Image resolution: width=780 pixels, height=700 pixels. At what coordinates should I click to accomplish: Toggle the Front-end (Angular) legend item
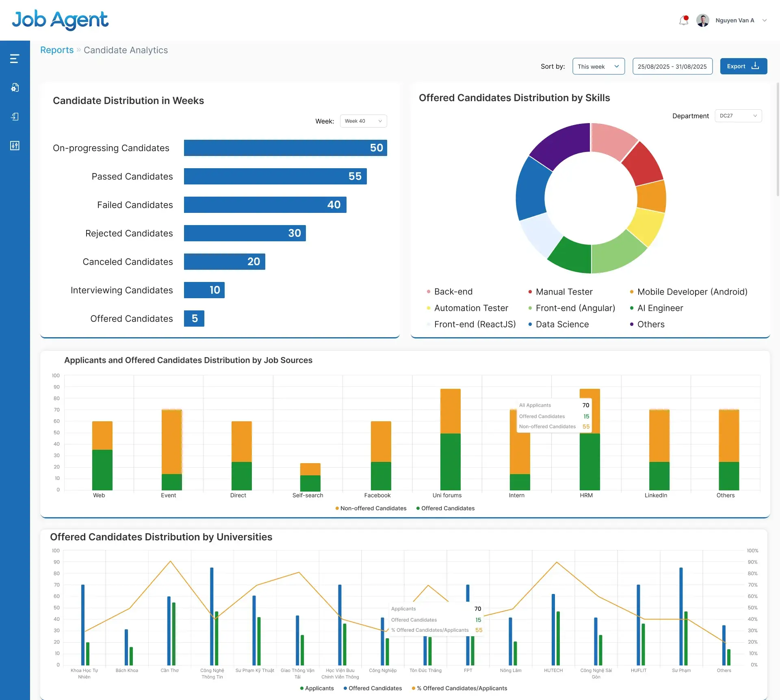pos(572,308)
